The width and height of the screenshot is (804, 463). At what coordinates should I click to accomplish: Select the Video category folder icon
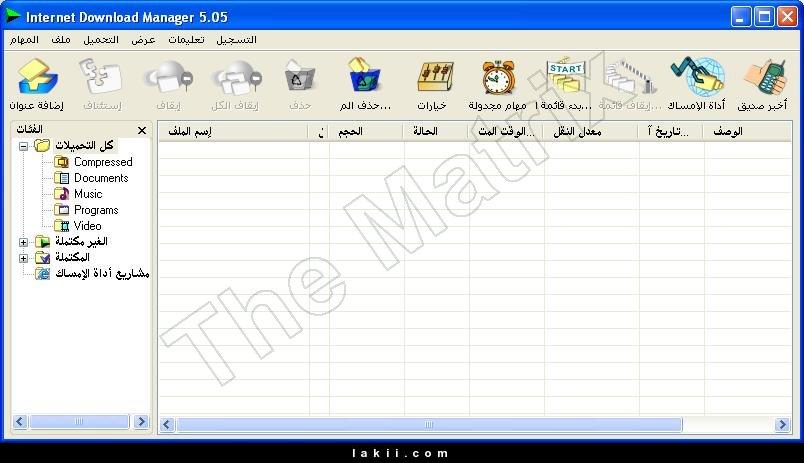click(x=62, y=226)
